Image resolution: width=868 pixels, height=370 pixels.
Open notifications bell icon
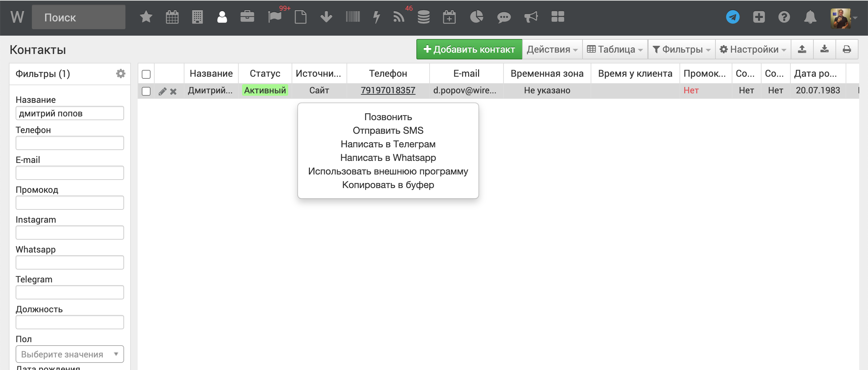point(810,17)
